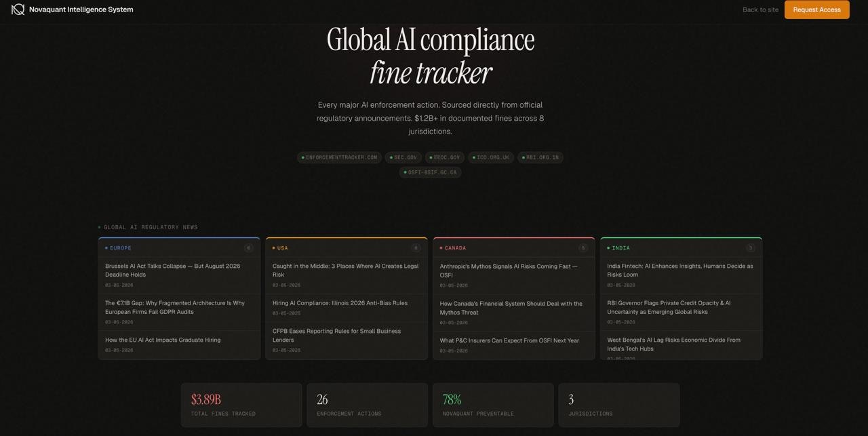Open RBI Governor Flags Private Credit article
Viewport: 868px width, 436px height.
click(x=681, y=312)
